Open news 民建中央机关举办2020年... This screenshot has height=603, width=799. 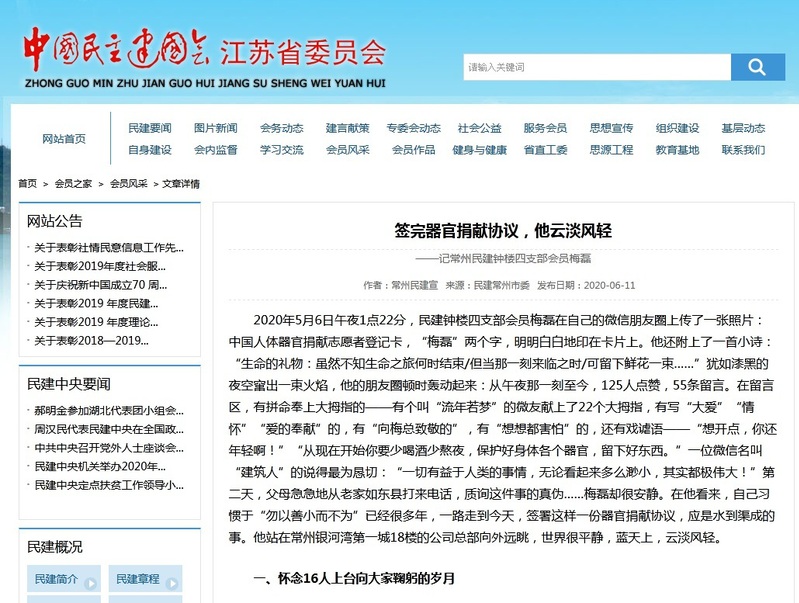pyautogui.click(x=100, y=466)
